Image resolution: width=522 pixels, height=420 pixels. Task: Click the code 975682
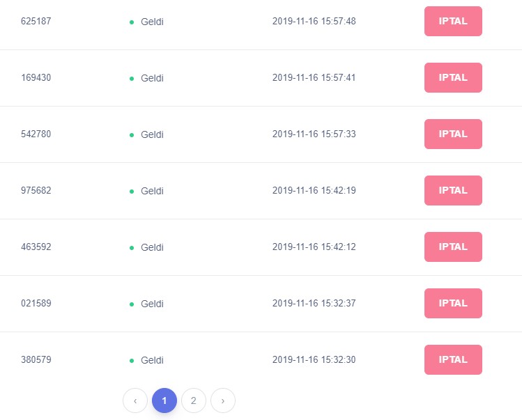tap(36, 190)
